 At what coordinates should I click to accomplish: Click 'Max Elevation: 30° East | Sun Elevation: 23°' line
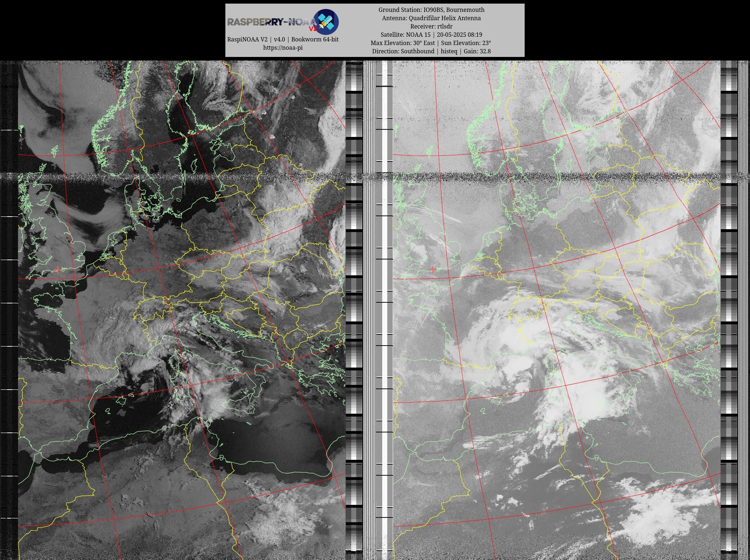tap(431, 43)
